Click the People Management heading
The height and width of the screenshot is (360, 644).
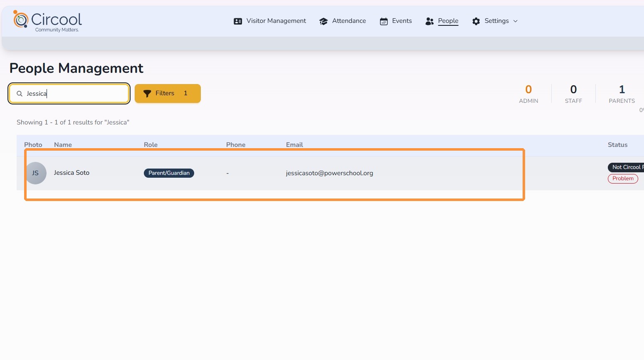(76, 68)
